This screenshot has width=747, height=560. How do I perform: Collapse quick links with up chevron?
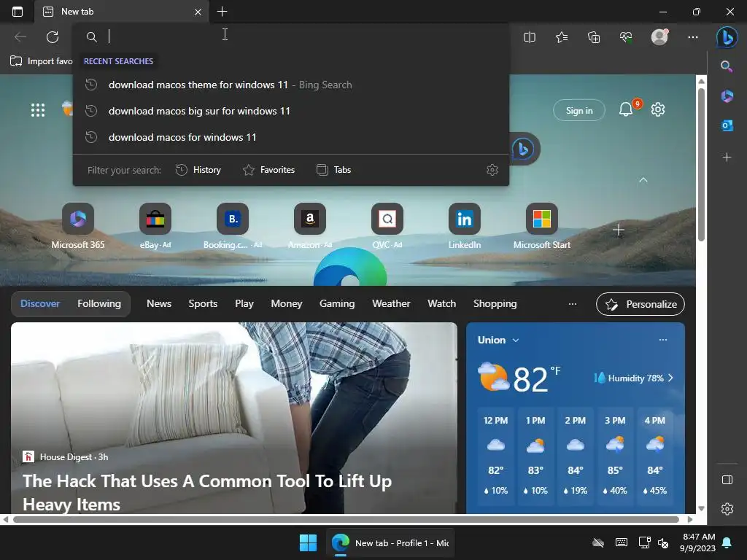643,180
